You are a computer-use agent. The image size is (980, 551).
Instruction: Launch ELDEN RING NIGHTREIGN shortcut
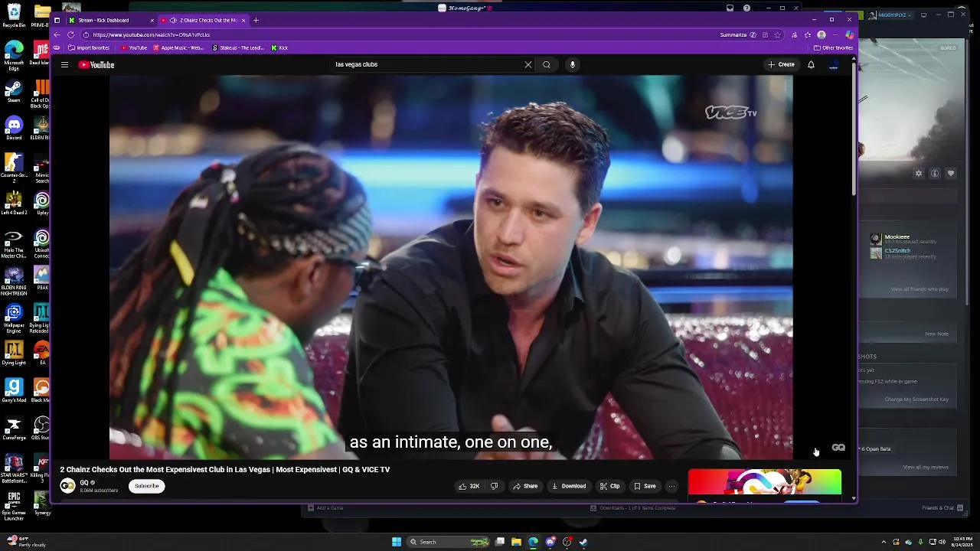click(x=14, y=282)
